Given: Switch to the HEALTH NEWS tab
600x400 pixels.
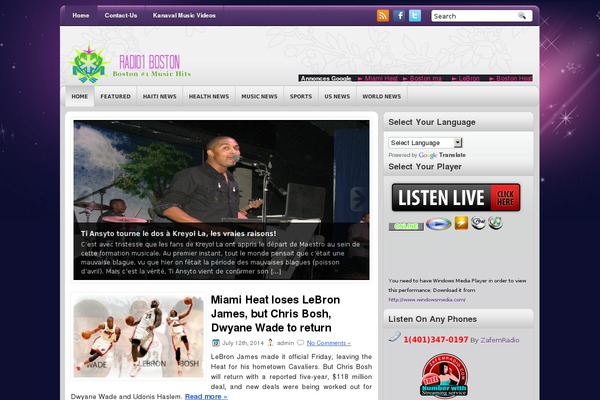Looking at the screenshot, I should 209,96.
